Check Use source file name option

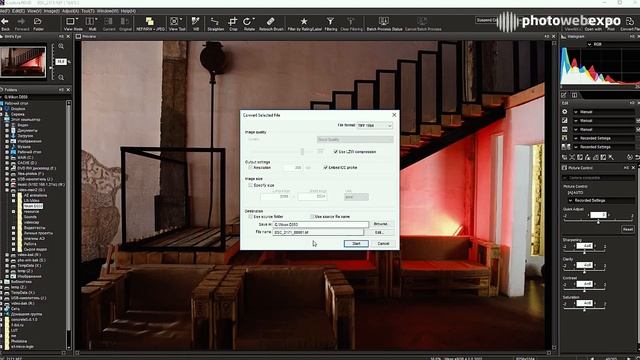(312, 217)
